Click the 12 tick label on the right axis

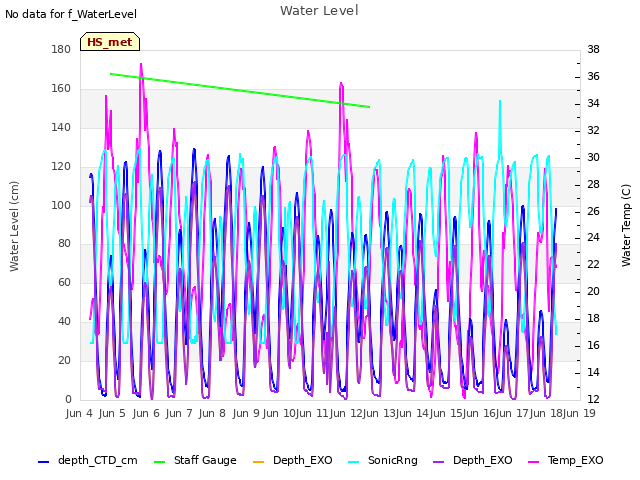(593, 400)
